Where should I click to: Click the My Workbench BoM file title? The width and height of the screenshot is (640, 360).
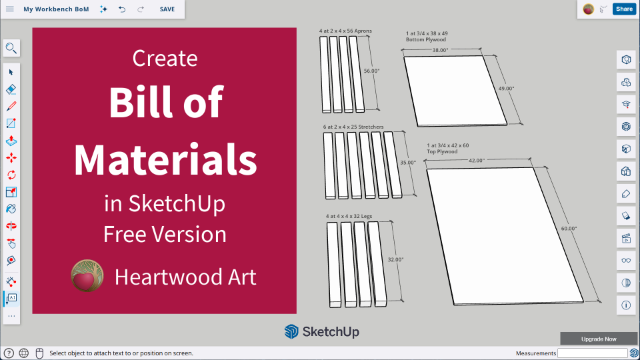tap(56, 9)
